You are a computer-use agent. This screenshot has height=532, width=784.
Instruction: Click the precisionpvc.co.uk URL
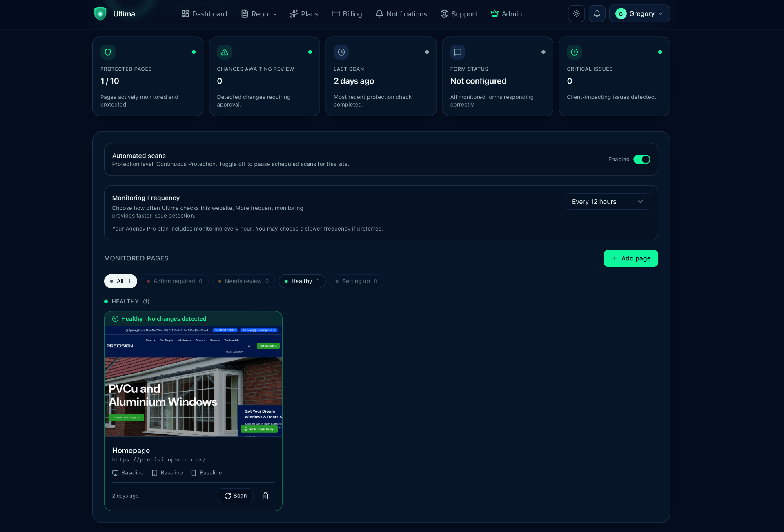pyautogui.click(x=159, y=459)
